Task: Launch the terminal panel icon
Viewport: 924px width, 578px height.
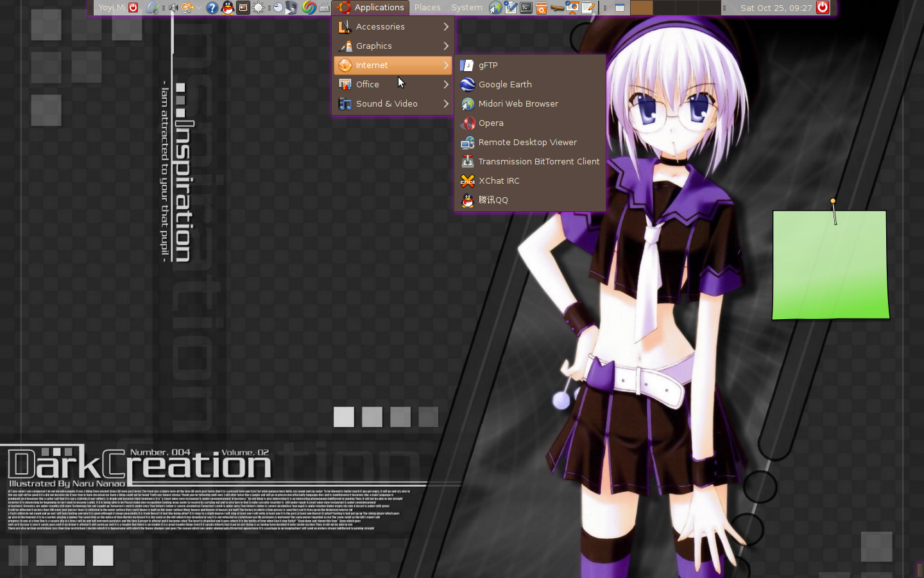Action: (526, 8)
